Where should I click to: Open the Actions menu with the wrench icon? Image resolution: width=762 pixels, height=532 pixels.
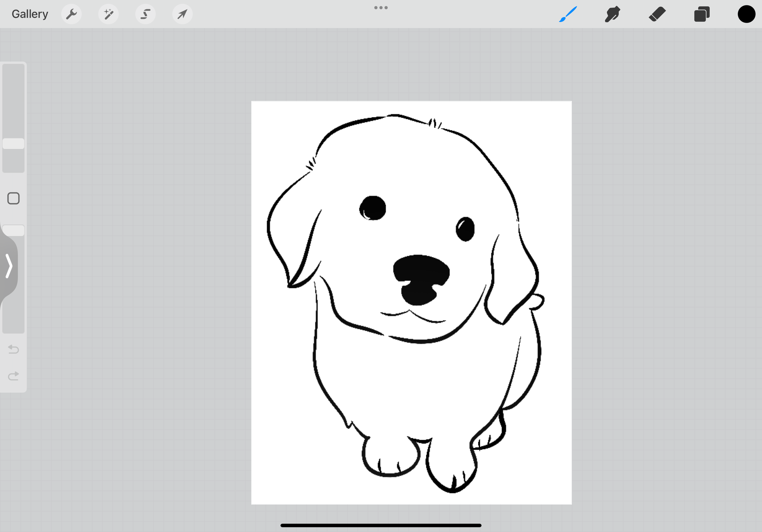pos(71,14)
